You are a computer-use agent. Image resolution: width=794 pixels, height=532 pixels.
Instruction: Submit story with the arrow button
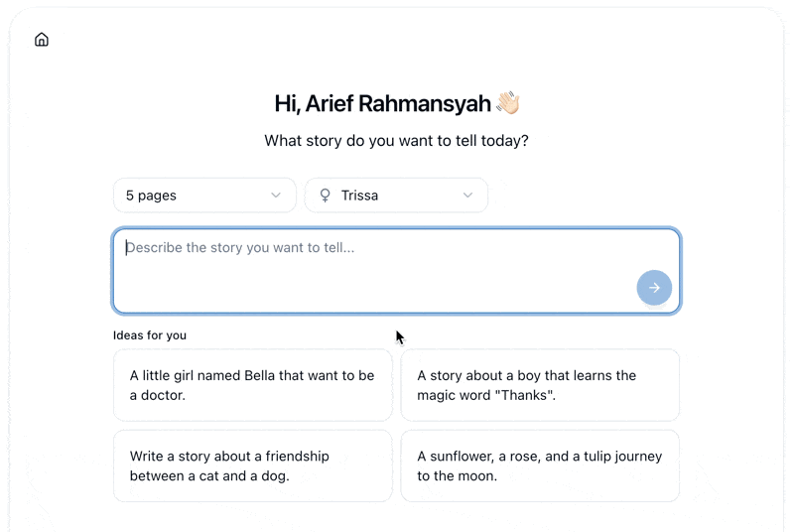coord(654,288)
